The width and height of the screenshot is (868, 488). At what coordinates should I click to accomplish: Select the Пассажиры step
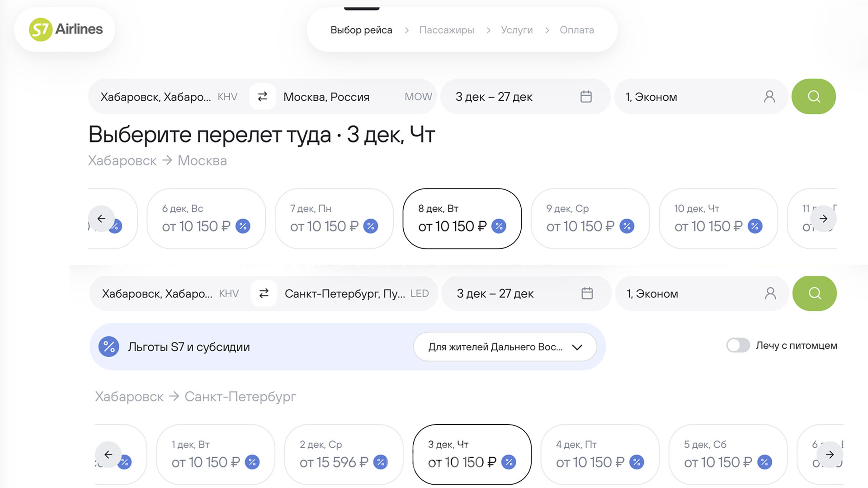point(447,30)
